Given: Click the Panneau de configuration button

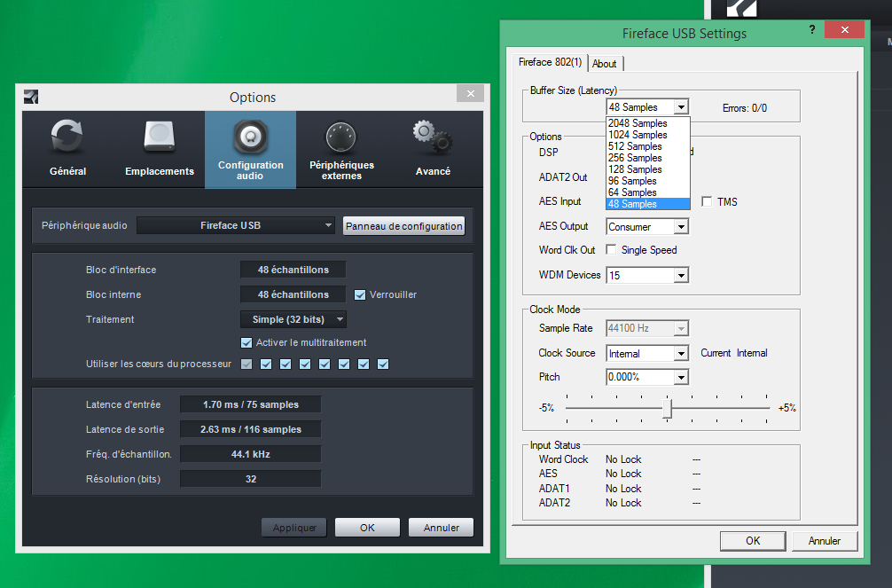Looking at the screenshot, I should [x=403, y=226].
